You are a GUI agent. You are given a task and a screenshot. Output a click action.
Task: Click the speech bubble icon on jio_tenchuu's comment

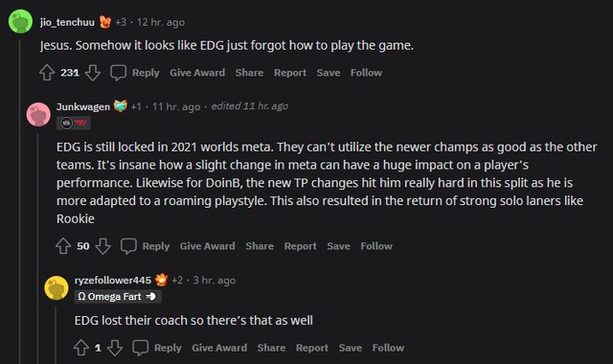tap(119, 73)
